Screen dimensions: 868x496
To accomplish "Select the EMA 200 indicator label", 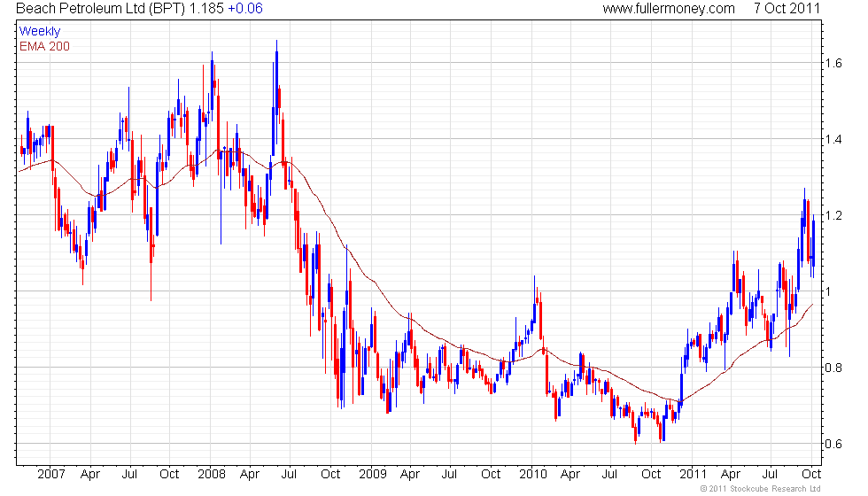I will [45, 46].
